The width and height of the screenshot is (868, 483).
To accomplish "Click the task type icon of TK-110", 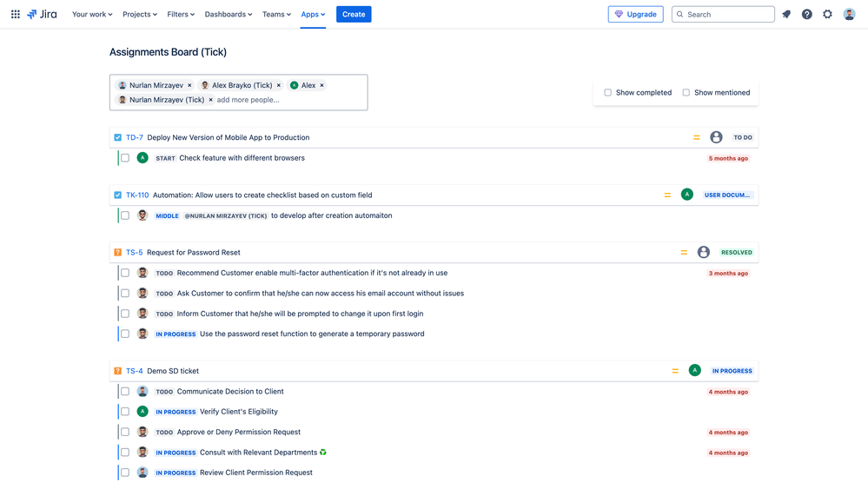I will pos(117,195).
